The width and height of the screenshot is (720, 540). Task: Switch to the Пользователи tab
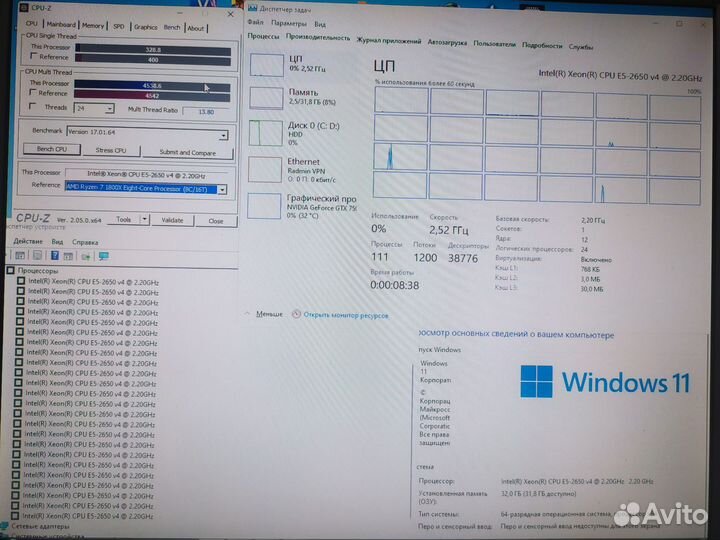tap(495, 44)
